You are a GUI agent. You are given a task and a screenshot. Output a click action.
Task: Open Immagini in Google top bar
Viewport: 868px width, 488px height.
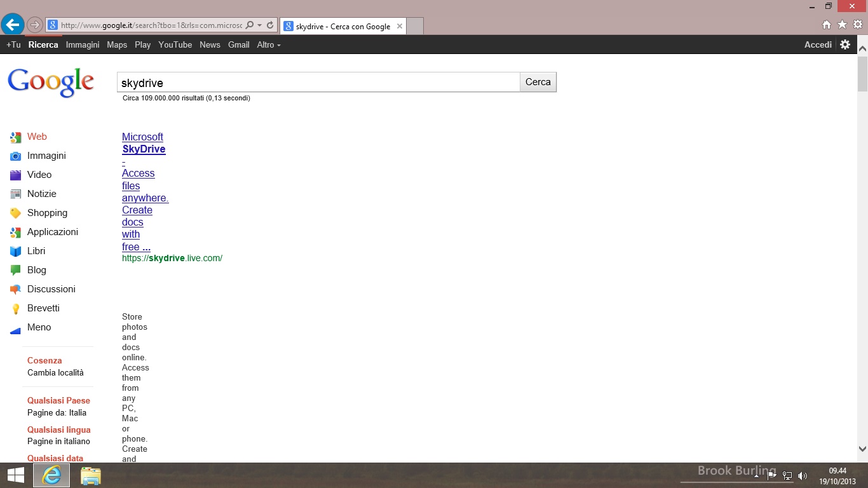pyautogui.click(x=83, y=44)
